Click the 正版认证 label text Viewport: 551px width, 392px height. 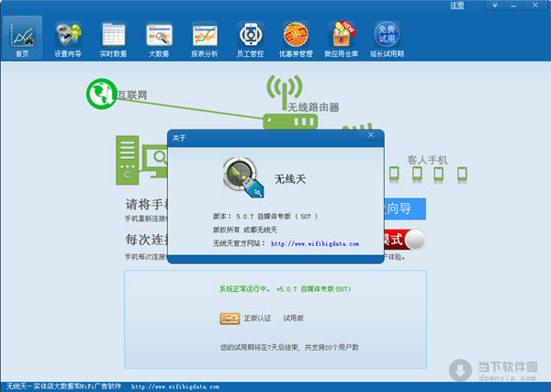(x=257, y=319)
